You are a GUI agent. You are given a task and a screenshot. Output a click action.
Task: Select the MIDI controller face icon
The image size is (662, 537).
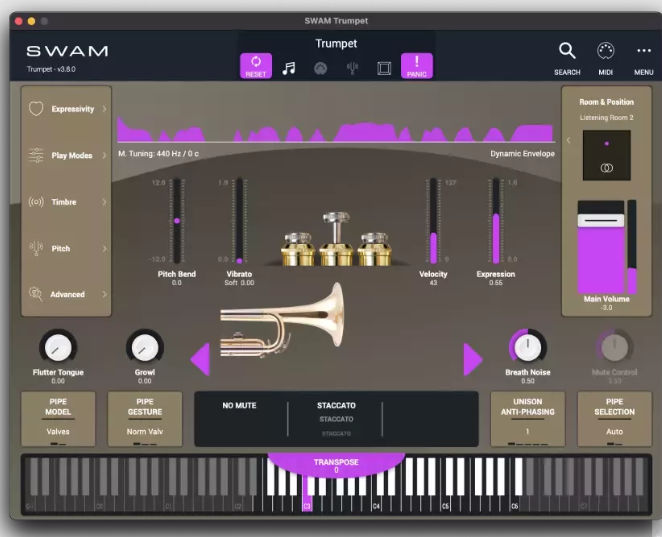[x=320, y=68]
